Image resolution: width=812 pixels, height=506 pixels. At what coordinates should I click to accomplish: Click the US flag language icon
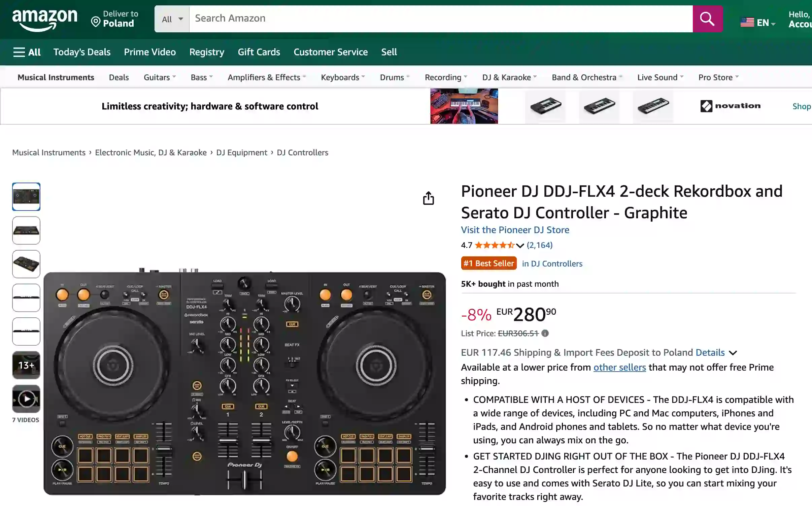[747, 22]
